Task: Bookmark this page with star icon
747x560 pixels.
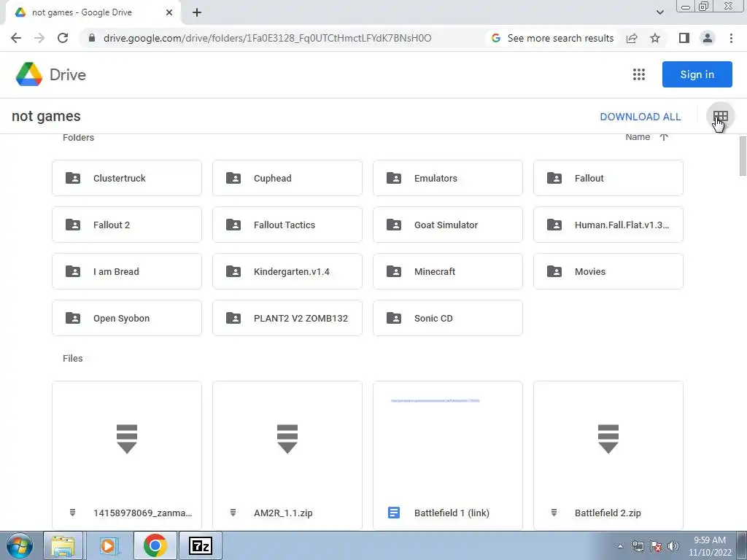Action: click(x=655, y=38)
